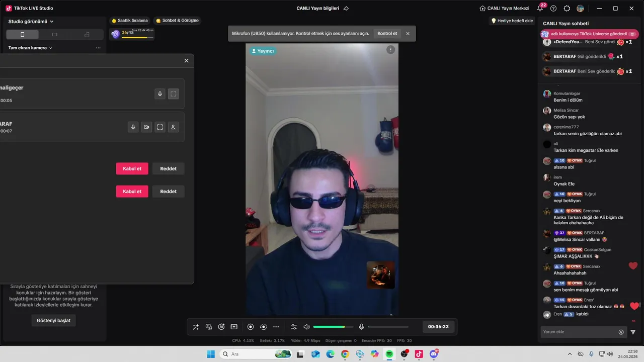
Task: Open Tam ekran kamera more options
Action: (x=98, y=48)
